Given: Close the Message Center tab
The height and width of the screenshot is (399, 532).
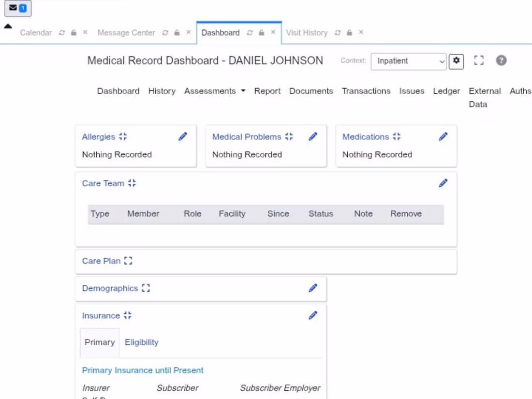Looking at the screenshot, I should pos(189,32).
